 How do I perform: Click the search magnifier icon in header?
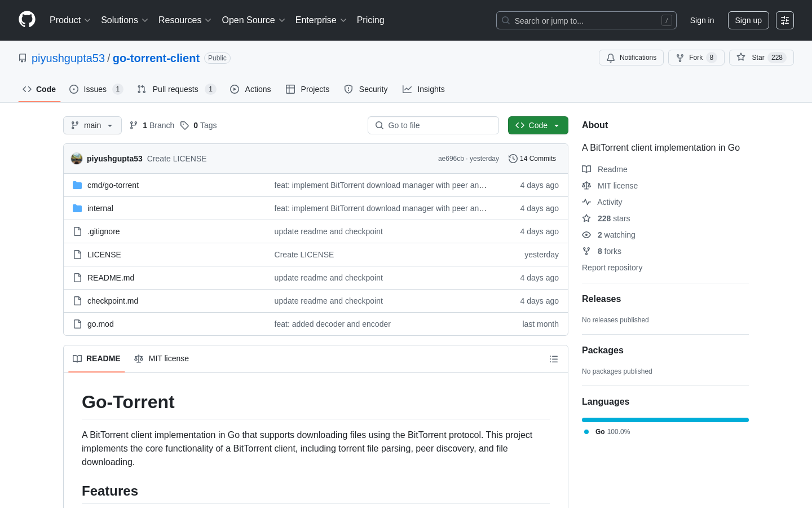(x=506, y=20)
